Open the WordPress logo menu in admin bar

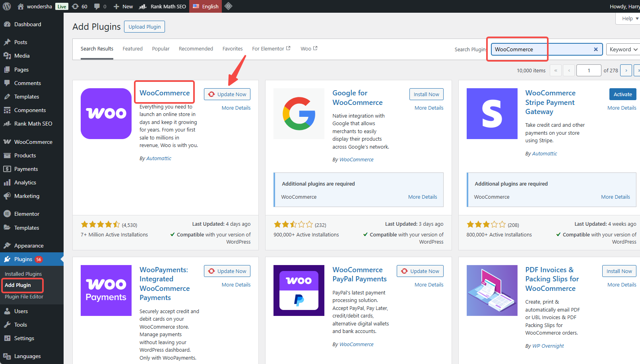coord(6,6)
